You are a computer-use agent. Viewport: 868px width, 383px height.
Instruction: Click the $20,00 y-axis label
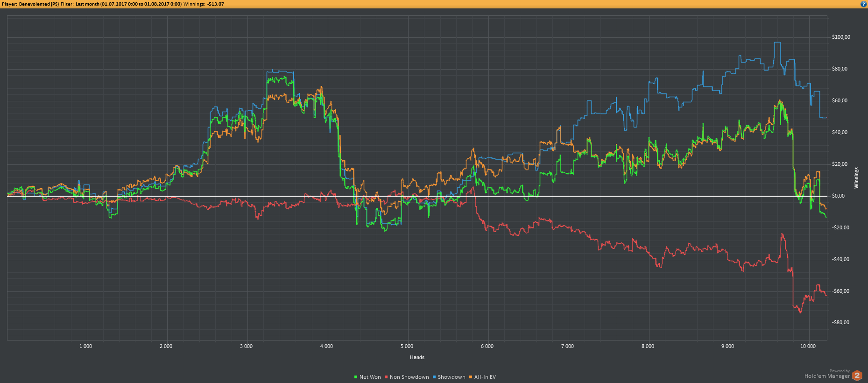point(840,164)
